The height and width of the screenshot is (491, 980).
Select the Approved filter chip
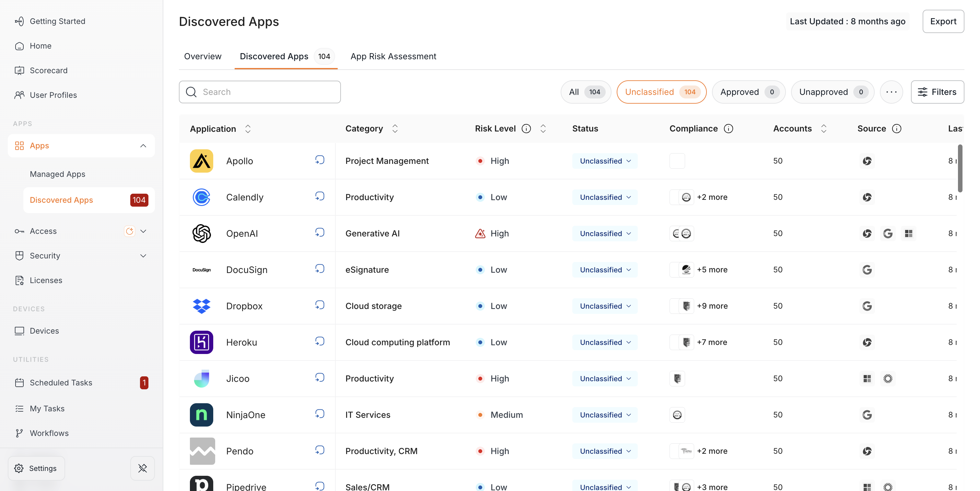(749, 92)
